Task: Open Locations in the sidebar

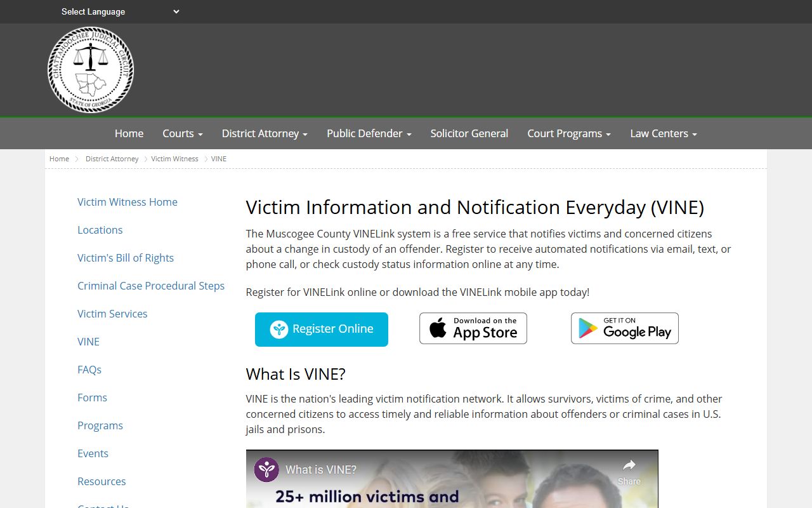Action: click(100, 230)
